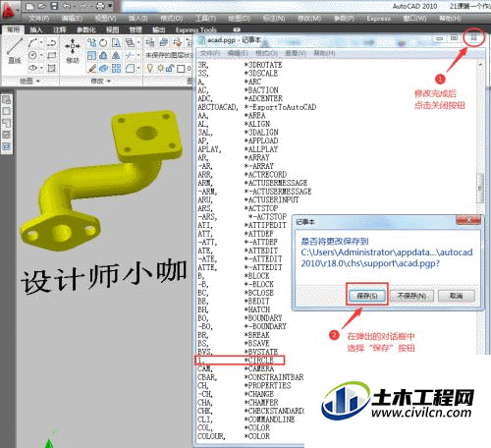The height and width of the screenshot is (448, 491).
Task: Select the Line (直线) drawing tool
Action: pyautogui.click(x=15, y=51)
